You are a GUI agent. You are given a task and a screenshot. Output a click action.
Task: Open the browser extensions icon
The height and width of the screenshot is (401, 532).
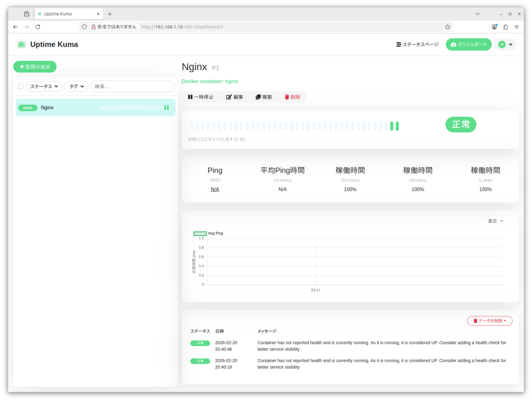pyautogui.click(x=505, y=27)
